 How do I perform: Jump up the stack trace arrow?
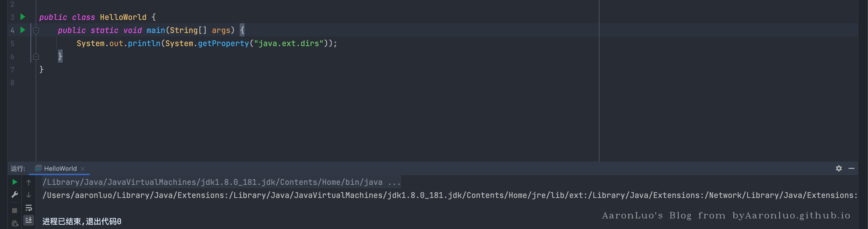pyautogui.click(x=29, y=182)
